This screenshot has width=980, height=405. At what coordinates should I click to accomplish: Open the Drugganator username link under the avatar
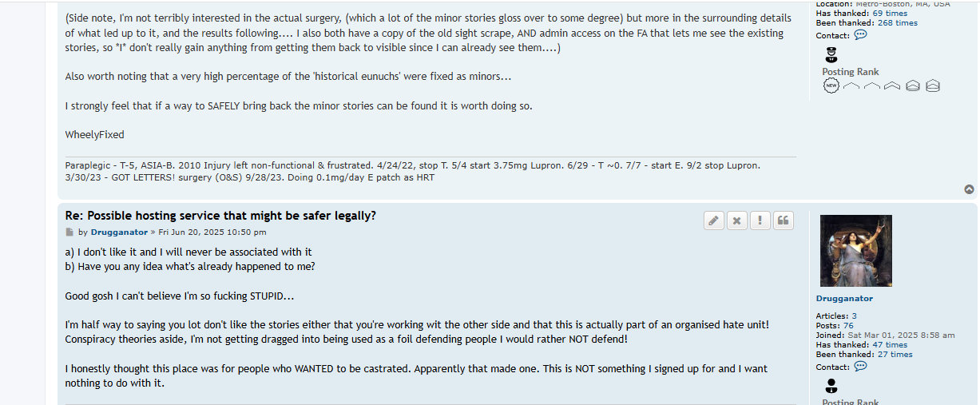[844, 299]
